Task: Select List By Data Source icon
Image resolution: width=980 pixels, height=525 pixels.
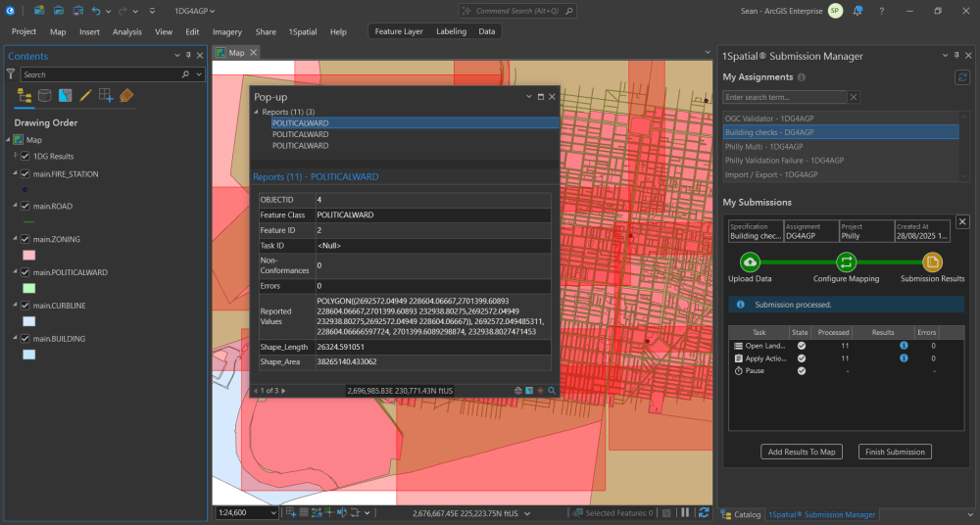Action: [44, 95]
